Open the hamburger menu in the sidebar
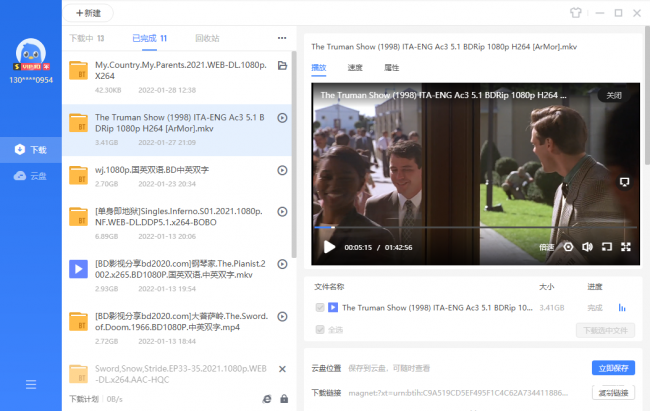Image resolution: width=650 pixels, height=411 pixels. coord(31,384)
